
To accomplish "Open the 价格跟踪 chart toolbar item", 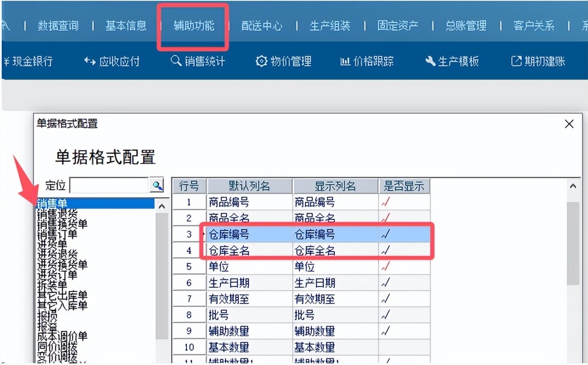I will pyautogui.click(x=367, y=61).
